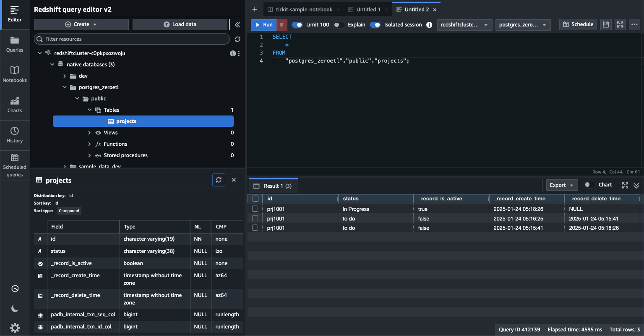Stop the running query

pyautogui.click(x=282, y=25)
